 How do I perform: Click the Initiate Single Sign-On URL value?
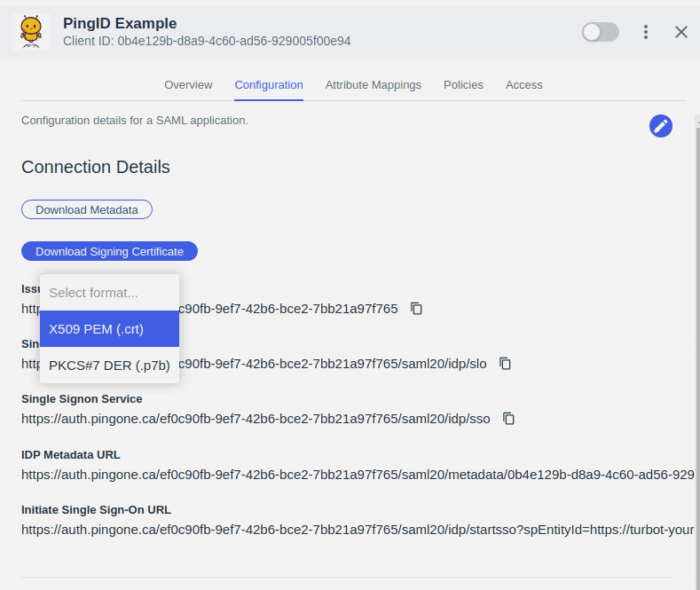358,530
